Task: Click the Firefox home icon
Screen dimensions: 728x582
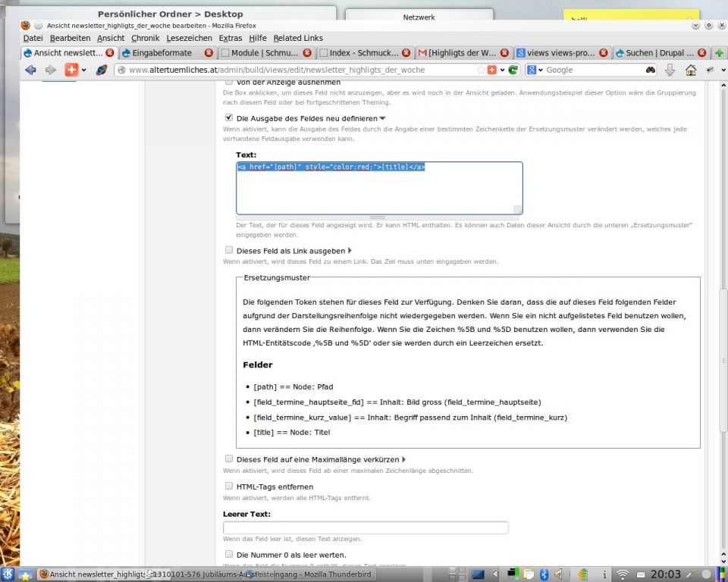Action: tap(690, 70)
